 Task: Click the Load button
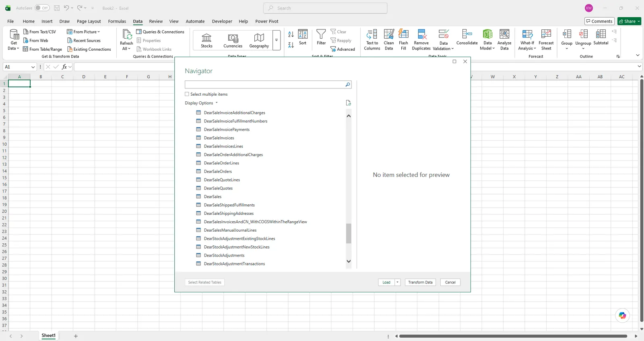(x=386, y=282)
